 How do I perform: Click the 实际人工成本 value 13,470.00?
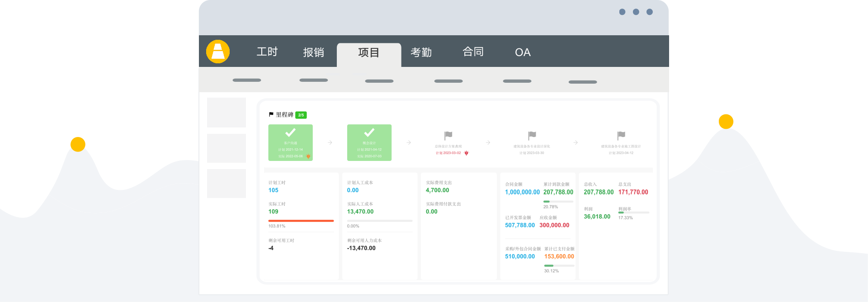(360, 212)
